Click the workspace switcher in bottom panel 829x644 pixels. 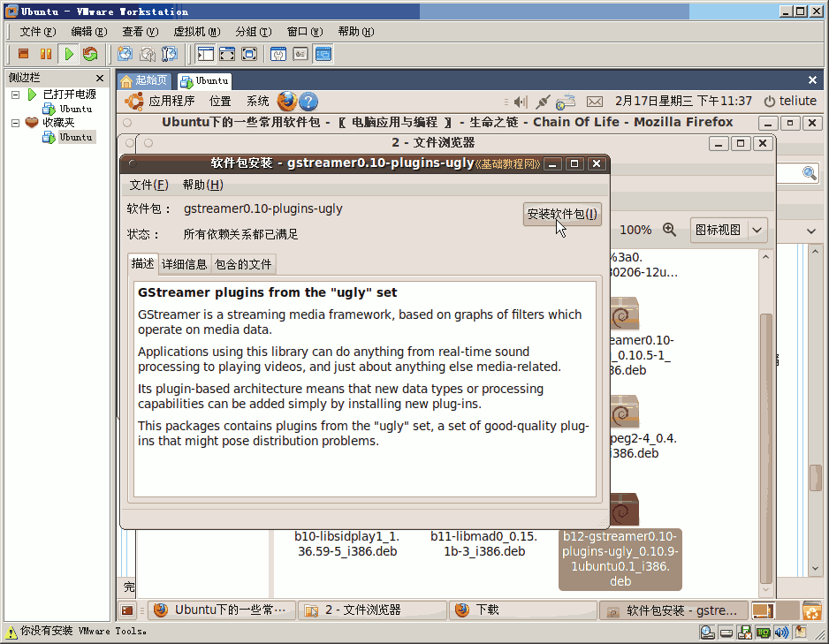[x=774, y=610]
